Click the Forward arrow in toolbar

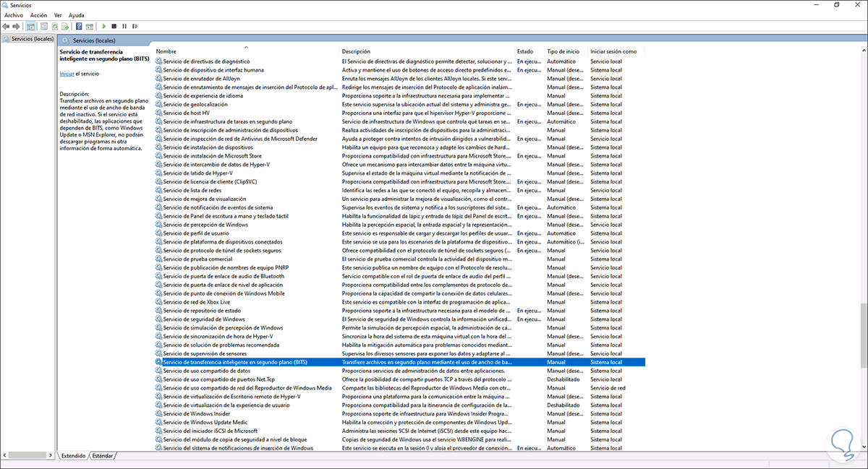click(16, 26)
